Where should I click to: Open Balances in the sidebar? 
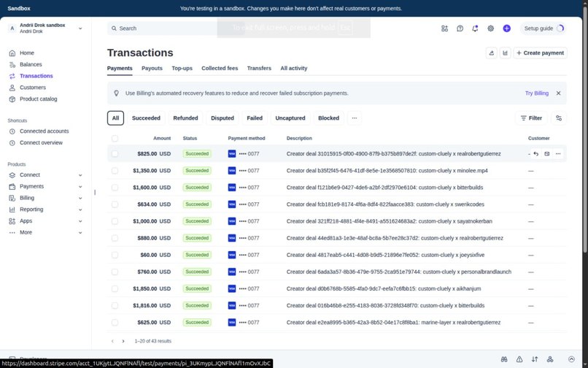(x=31, y=64)
